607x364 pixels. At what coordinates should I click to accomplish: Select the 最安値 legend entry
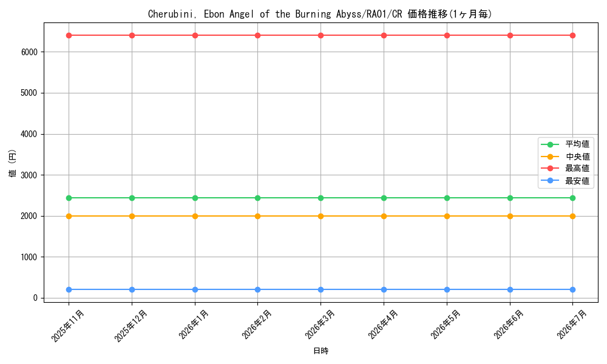coord(565,181)
